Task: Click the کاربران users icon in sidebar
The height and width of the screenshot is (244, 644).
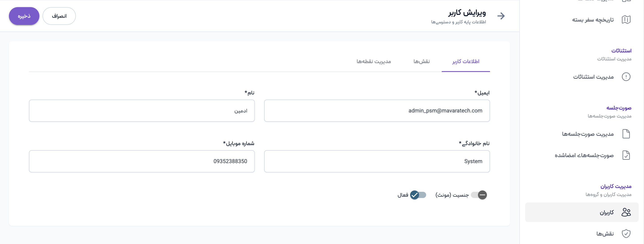Action: [x=626, y=212]
